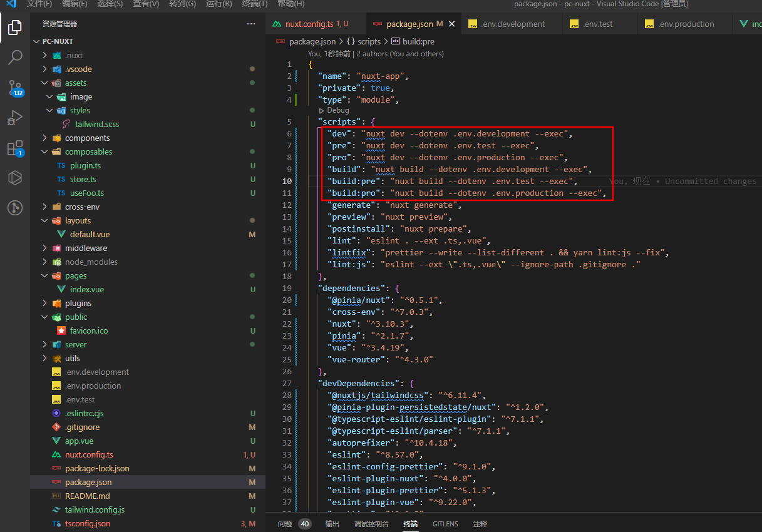Open the Search view icon
This screenshot has height=532, width=762.
pyautogui.click(x=14, y=58)
